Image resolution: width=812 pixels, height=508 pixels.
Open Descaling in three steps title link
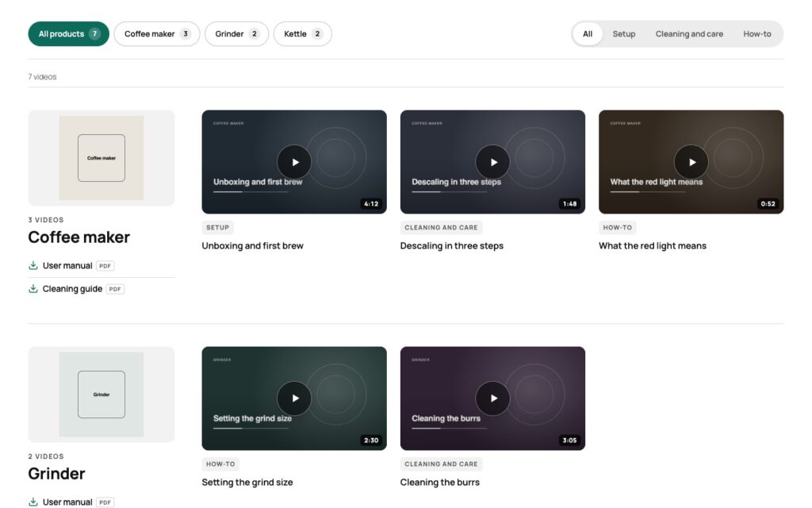(451, 246)
